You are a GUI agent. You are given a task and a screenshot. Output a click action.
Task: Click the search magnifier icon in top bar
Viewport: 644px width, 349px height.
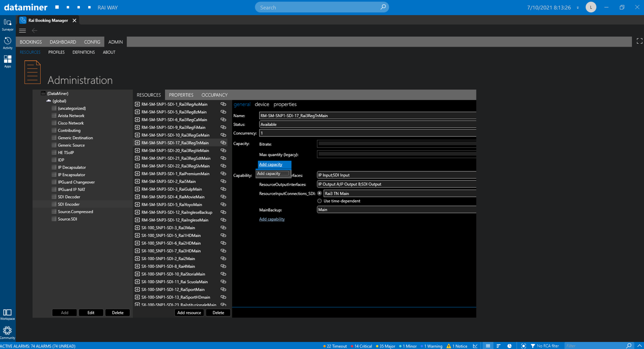[383, 7]
